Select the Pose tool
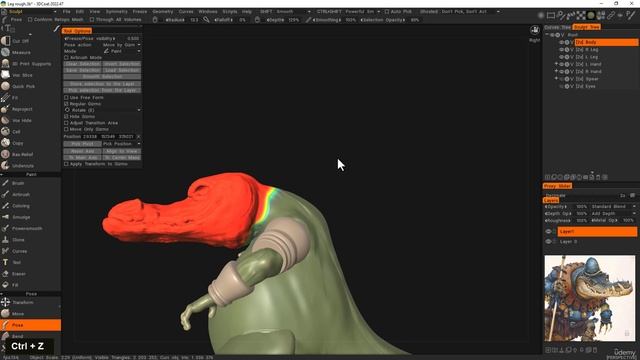640x360 pixels. 31,325
